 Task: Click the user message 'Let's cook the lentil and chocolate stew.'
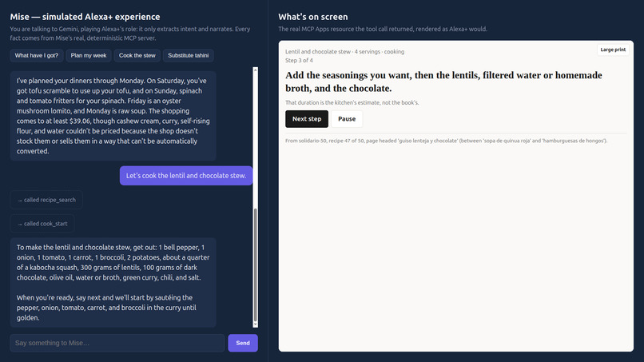coord(186,176)
